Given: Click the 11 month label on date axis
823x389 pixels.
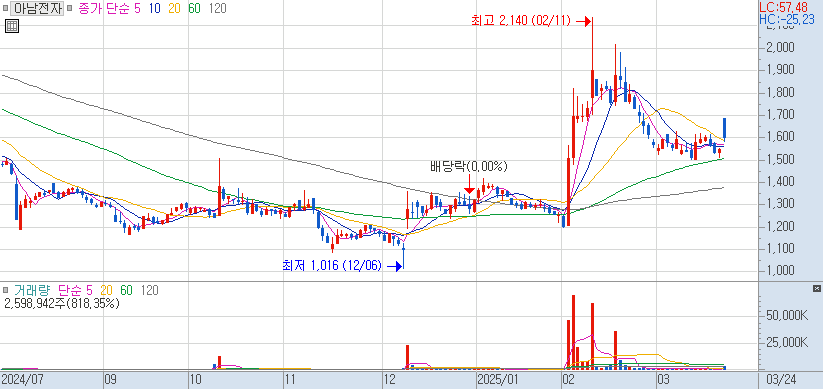Looking at the screenshot, I should (x=290, y=380).
